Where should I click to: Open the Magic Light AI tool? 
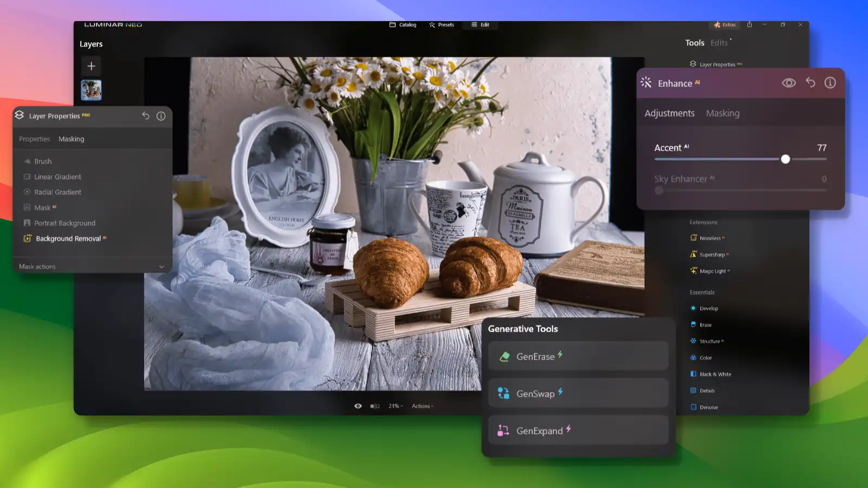(x=713, y=271)
